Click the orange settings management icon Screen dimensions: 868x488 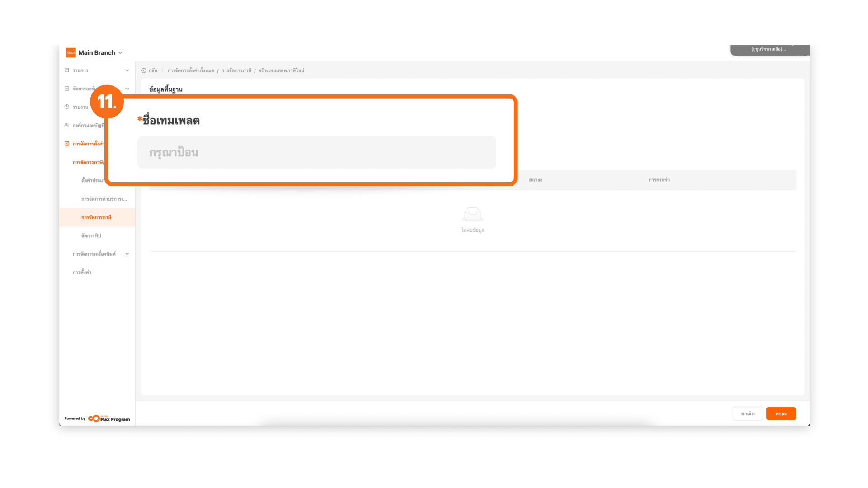point(67,144)
